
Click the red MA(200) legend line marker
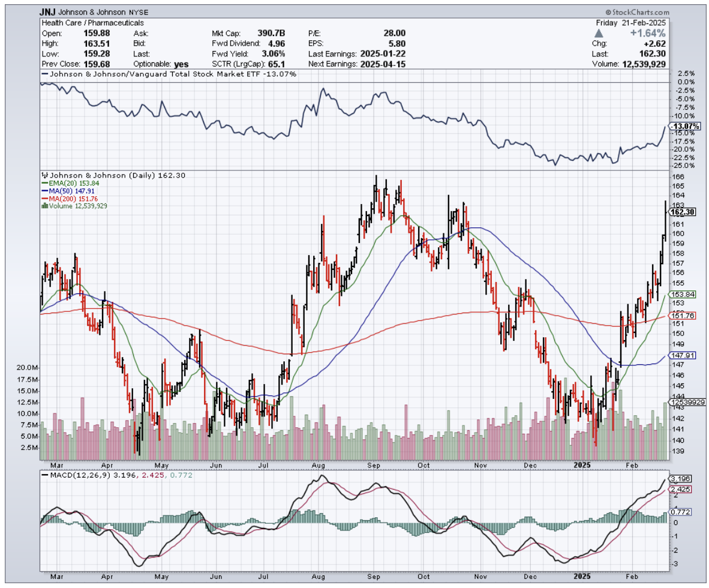click(44, 199)
